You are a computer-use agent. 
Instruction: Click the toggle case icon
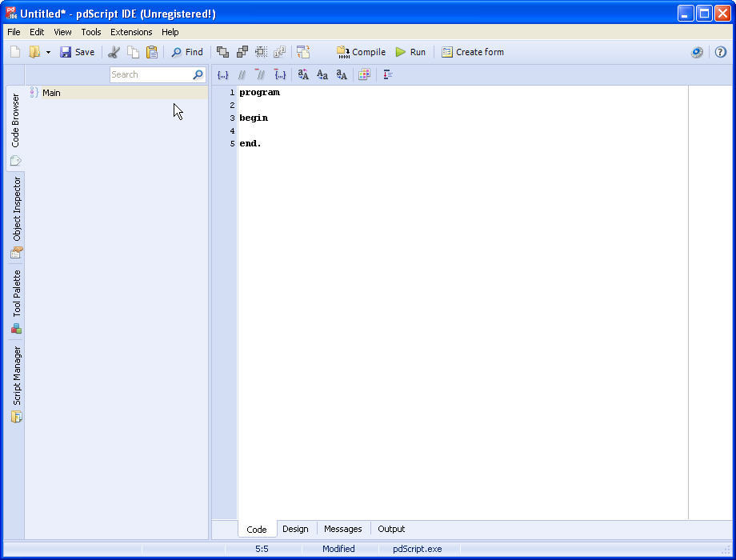[x=303, y=74]
